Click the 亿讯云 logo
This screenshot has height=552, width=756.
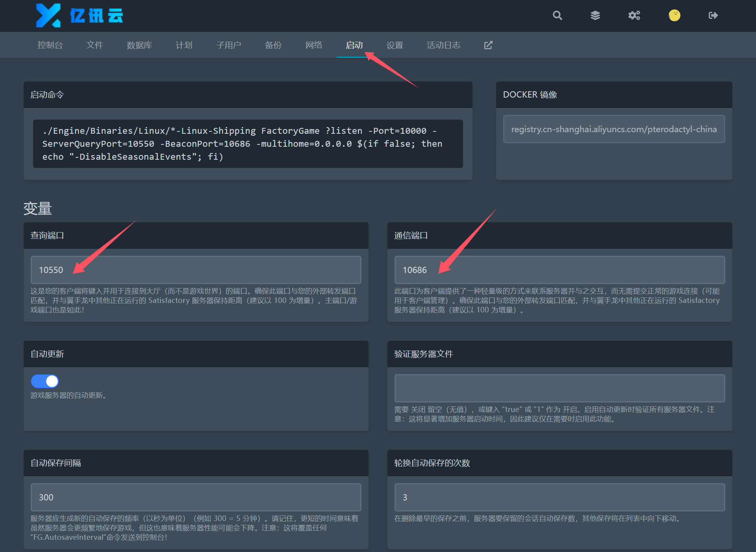coord(79,15)
